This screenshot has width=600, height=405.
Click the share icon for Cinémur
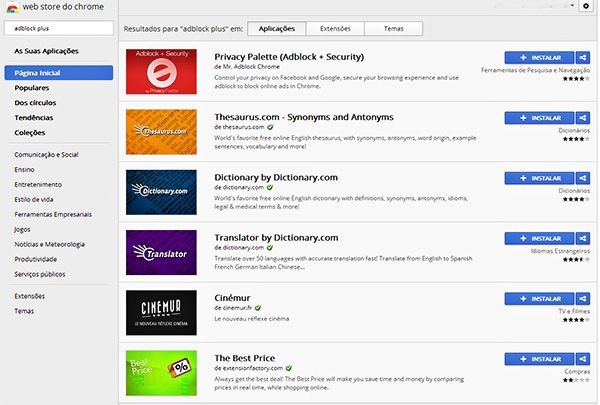pos(583,298)
